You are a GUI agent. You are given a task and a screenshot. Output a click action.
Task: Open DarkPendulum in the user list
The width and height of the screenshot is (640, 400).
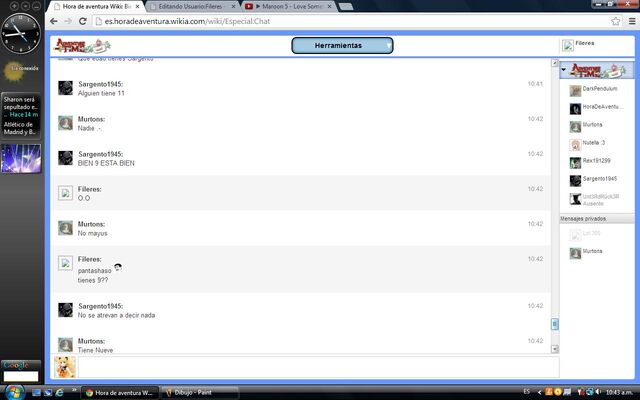tap(596, 89)
